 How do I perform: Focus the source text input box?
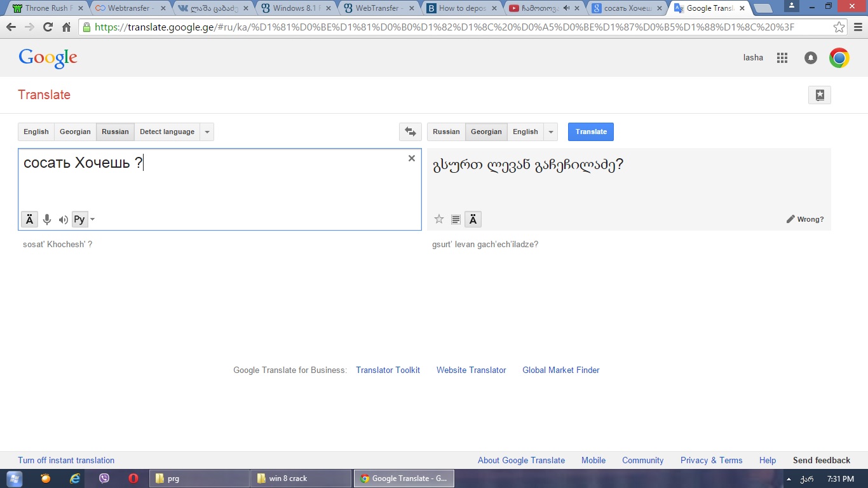click(x=220, y=189)
